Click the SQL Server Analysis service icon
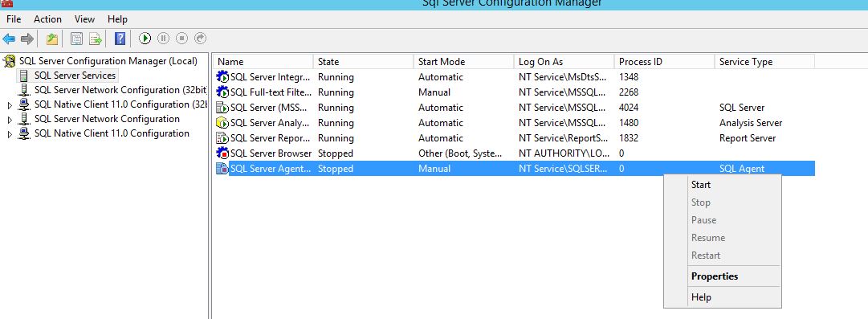This screenshot has width=868, height=319. coord(222,122)
